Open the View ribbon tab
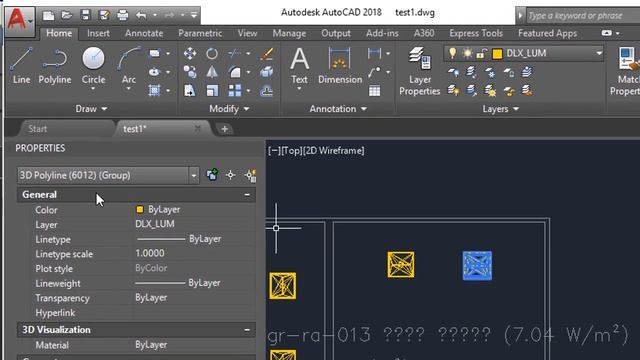The height and width of the screenshot is (360, 640). [x=247, y=33]
